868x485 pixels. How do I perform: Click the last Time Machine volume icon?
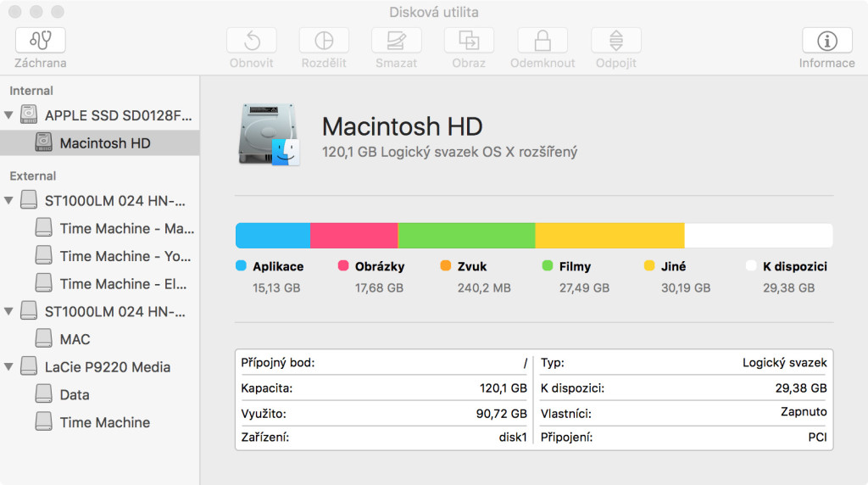coord(44,421)
